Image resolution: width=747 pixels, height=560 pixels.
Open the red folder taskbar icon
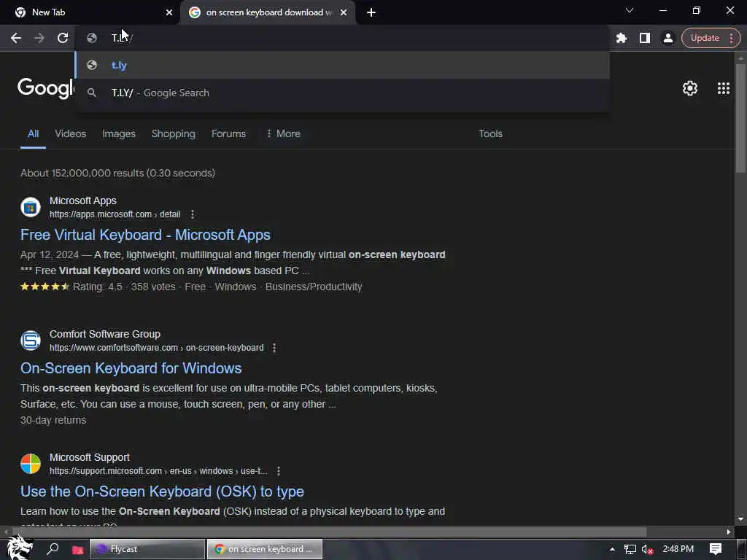[x=77, y=550]
